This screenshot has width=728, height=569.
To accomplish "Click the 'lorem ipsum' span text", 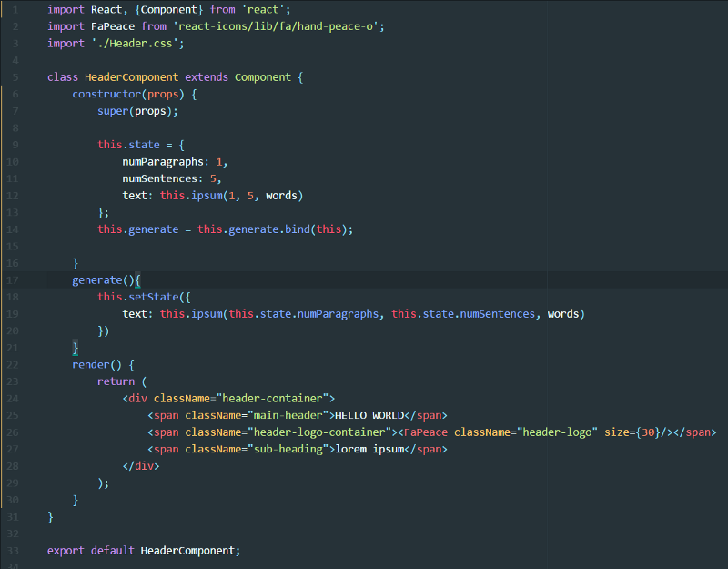I will 369,449.
